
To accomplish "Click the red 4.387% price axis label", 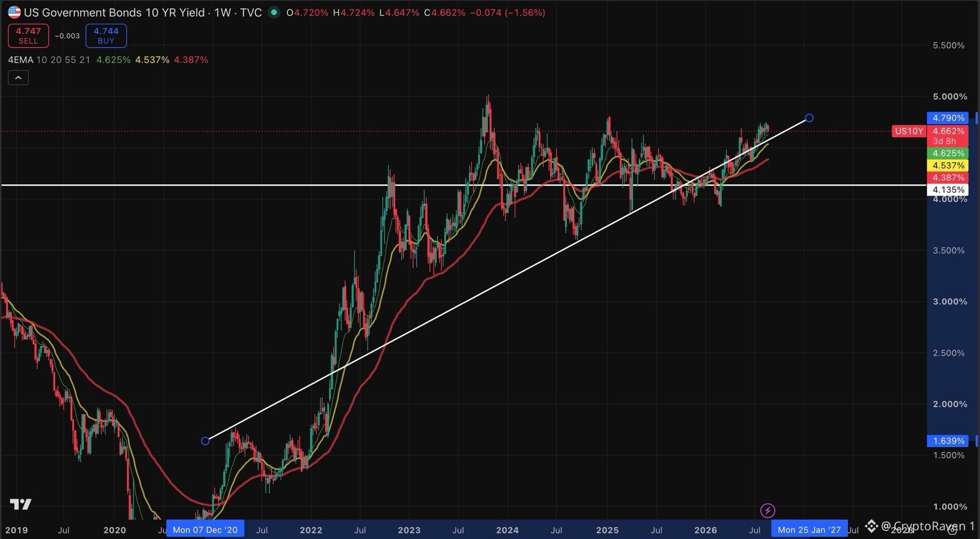I will click(x=948, y=177).
